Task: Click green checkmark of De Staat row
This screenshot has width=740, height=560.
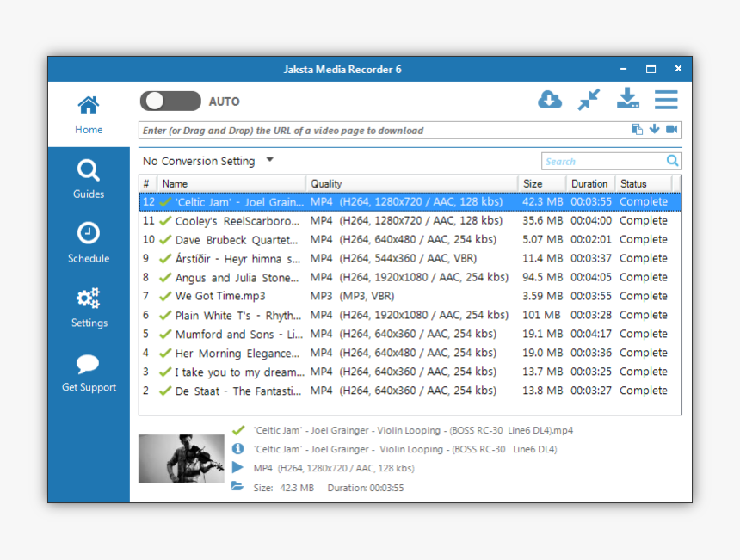Action: click(164, 391)
